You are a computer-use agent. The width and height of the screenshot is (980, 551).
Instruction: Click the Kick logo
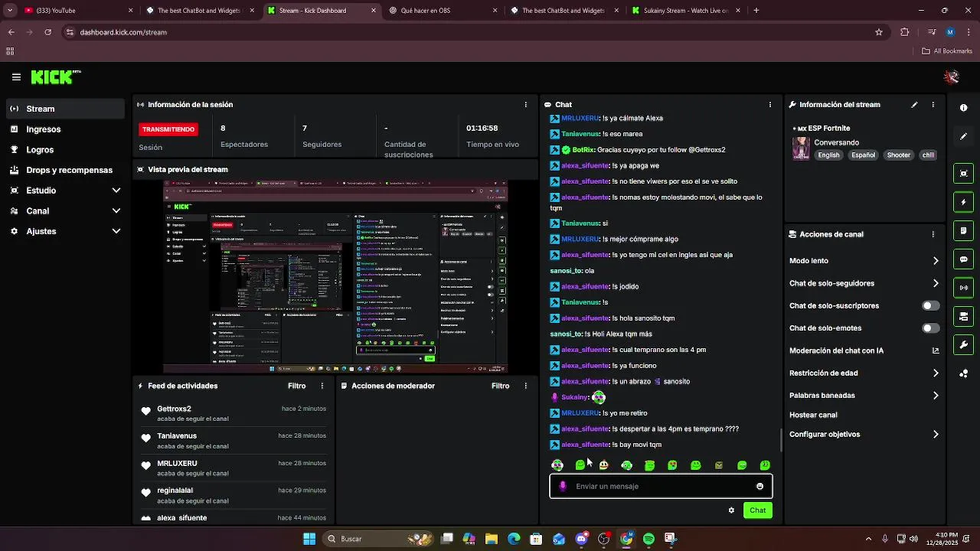pos(56,77)
